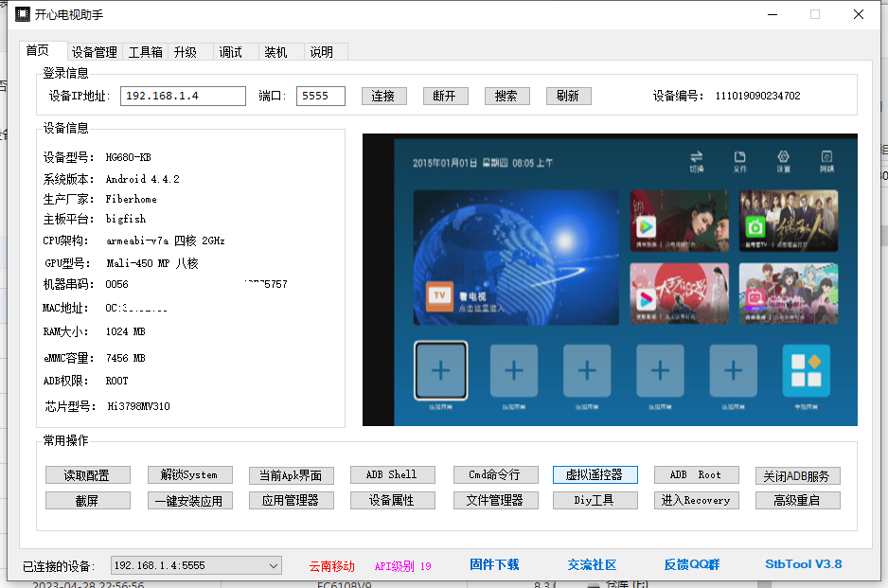Click device number 111019090234702

(757, 96)
